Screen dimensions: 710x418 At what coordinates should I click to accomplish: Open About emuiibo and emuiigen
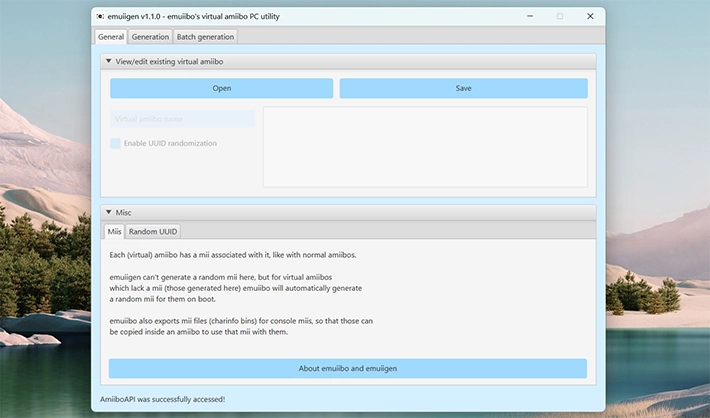click(348, 369)
